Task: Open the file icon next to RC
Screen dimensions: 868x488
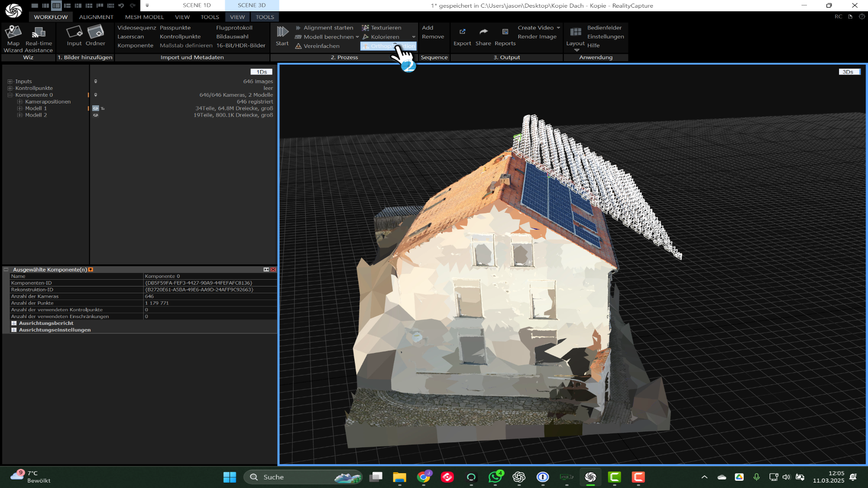Action: coord(850,17)
